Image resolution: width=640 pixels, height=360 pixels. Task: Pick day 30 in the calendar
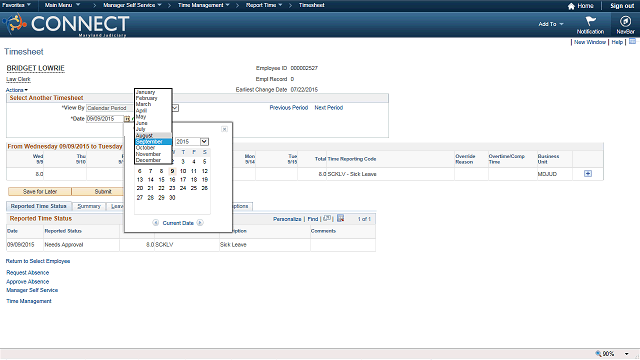point(172,198)
